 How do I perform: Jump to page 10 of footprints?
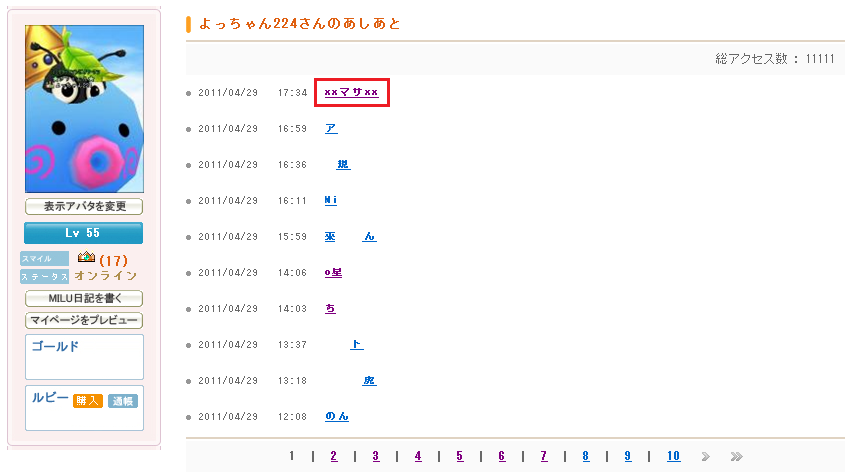(x=673, y=456)
